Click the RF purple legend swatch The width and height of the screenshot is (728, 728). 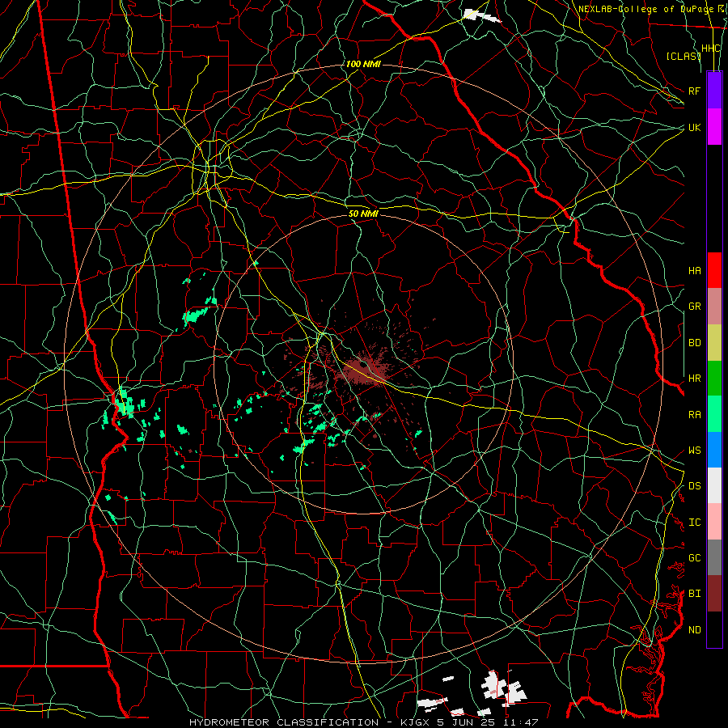click(714, 91)
